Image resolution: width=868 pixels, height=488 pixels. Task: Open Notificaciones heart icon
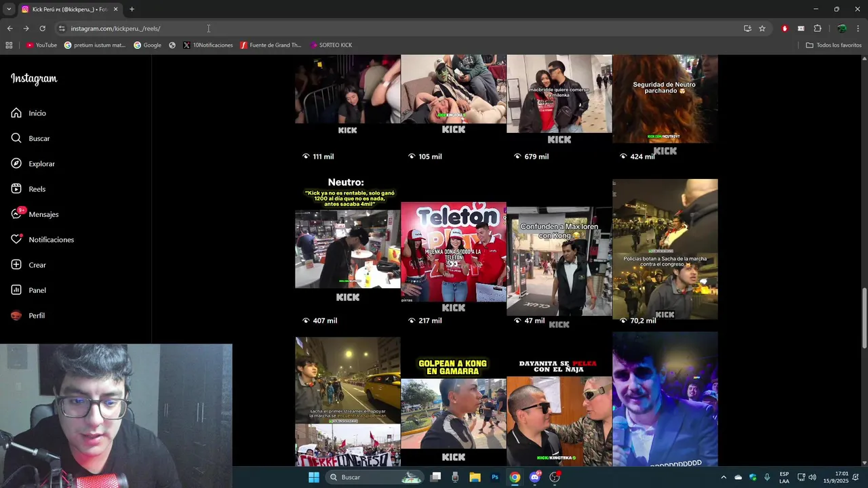coord(16,239)
